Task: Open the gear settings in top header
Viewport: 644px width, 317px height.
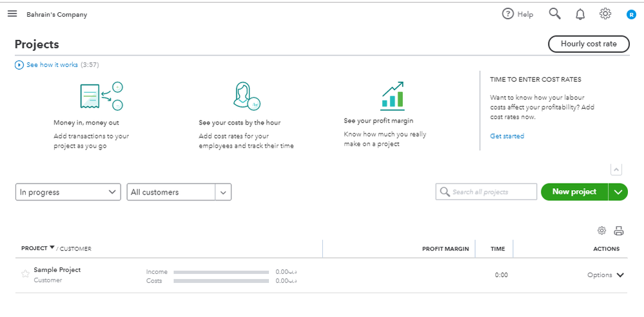Action: click(x=605, y=14)
